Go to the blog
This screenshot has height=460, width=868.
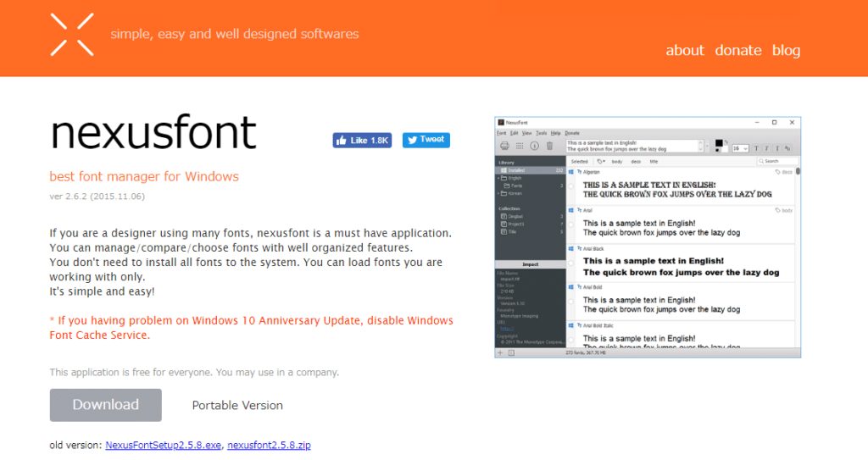coord(786,50)
